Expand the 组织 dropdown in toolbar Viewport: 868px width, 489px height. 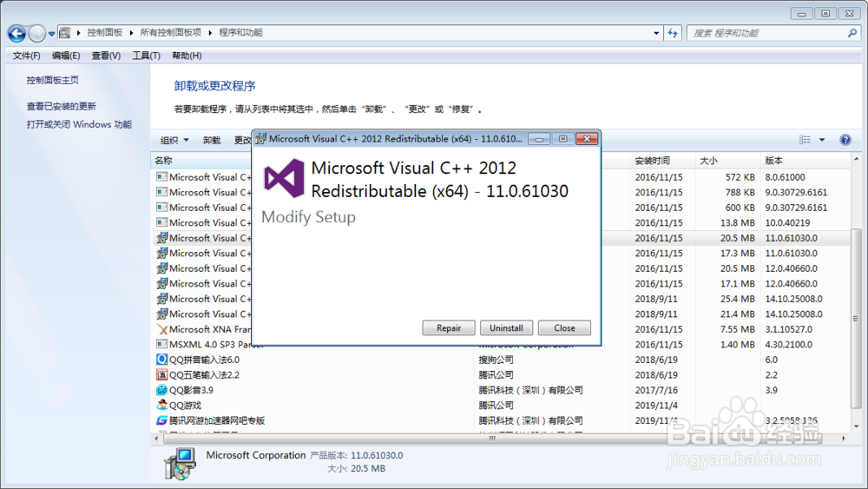pyautogui.click(x=174, y=140)
